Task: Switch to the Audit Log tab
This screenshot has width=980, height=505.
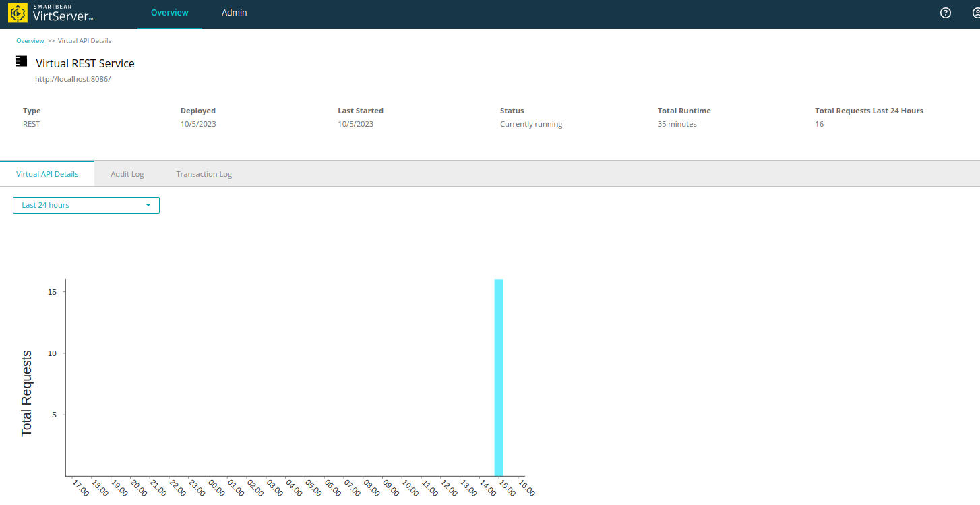Action: point(127,174)
